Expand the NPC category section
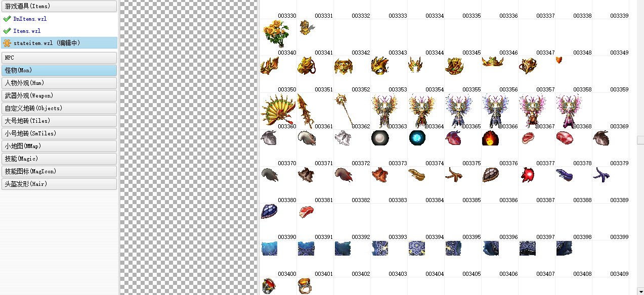The width and height of the screenshot is (644, 295). coord(59,58)
